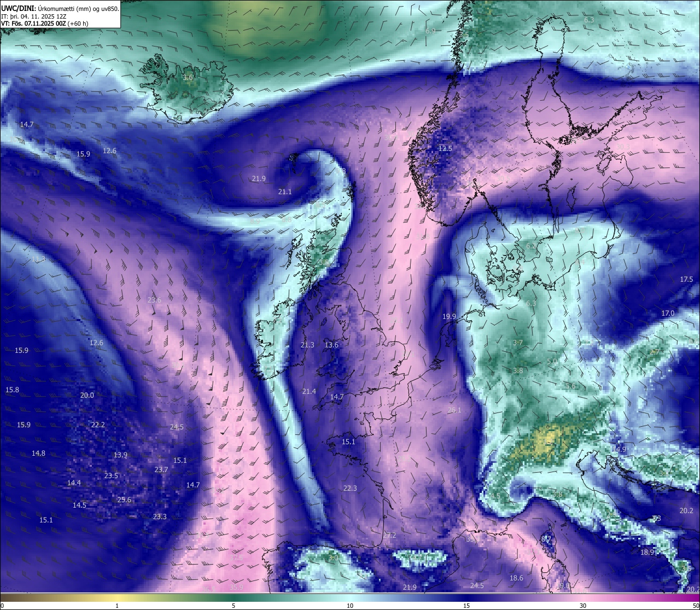Screen dimensions: 700x610
Task: Click the 3.6 value over Iceland
Action: point(188,78)
